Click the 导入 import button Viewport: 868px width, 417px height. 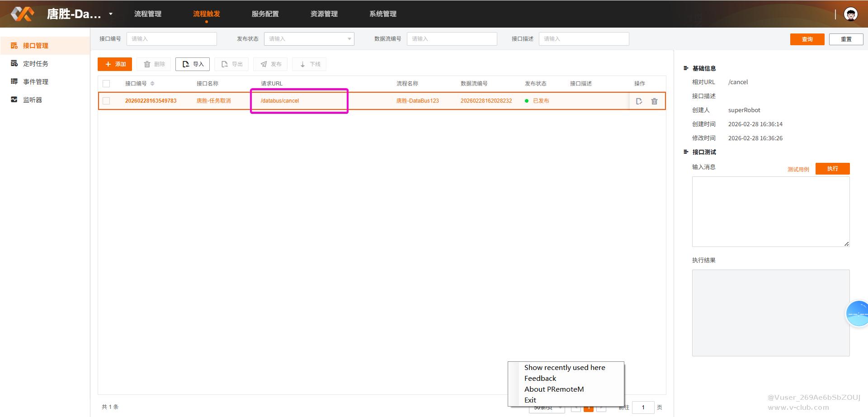(193, 64)
